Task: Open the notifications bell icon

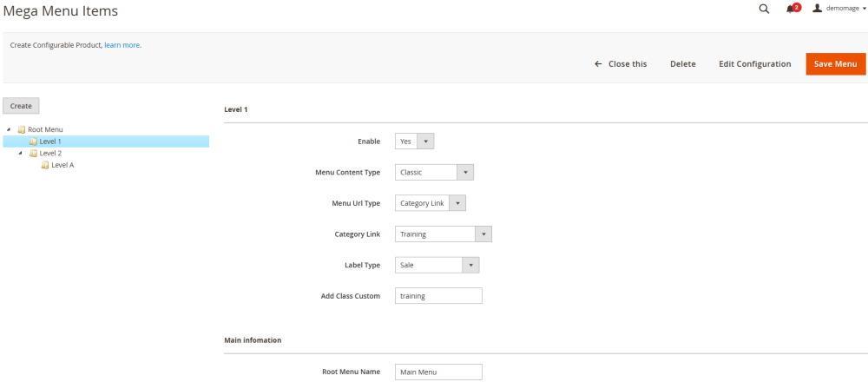Action: tap(791, 9)
